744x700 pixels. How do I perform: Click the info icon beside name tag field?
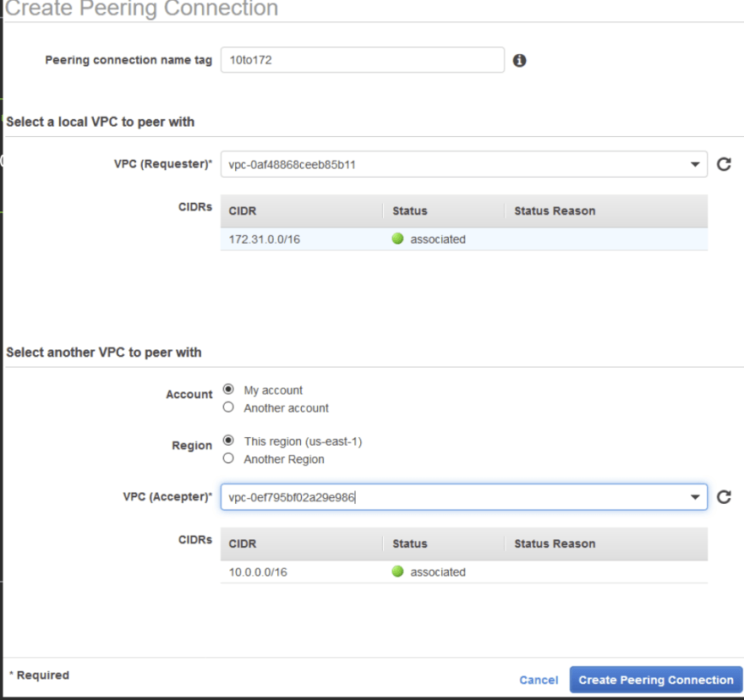520,60
